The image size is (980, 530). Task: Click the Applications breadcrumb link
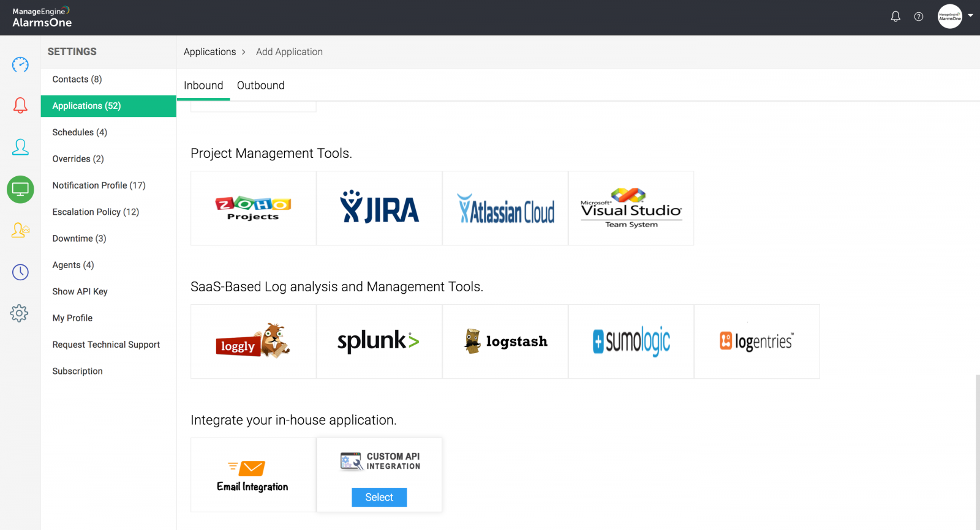click(209, 52)
